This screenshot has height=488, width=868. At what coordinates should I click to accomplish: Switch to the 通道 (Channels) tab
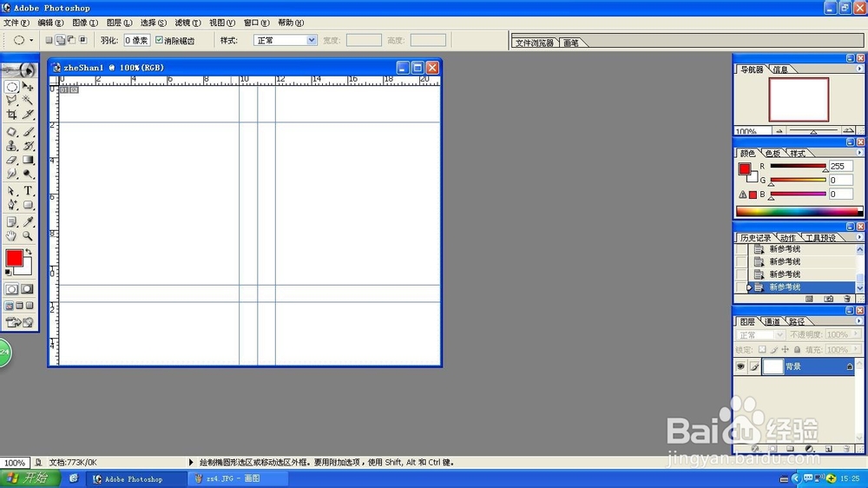point(773,321)
